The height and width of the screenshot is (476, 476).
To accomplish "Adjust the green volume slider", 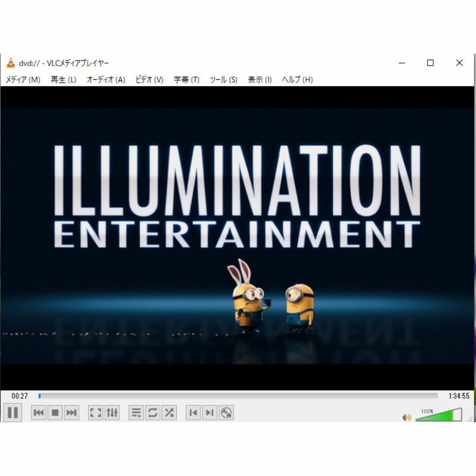I will pos(439,415).
